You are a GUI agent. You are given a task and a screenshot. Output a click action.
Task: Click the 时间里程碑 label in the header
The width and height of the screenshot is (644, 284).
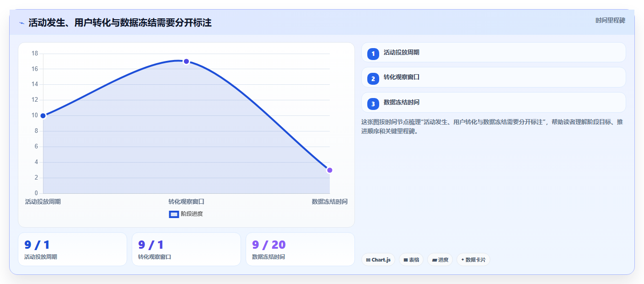point(610,21)
